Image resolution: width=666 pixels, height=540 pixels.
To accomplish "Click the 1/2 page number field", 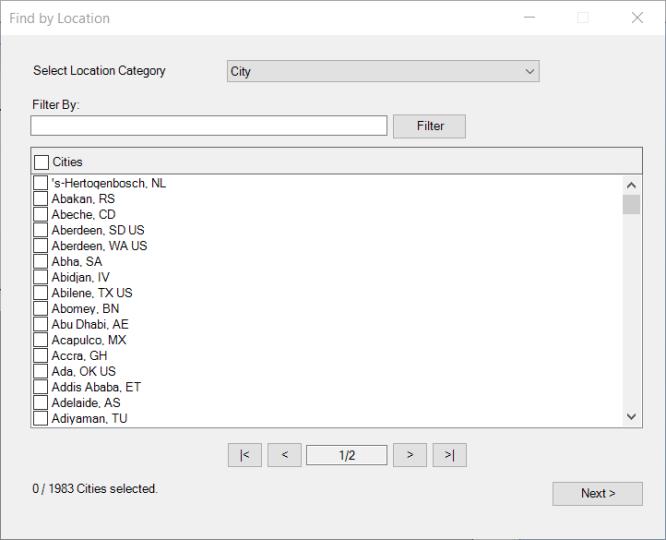I will [x=346, y=455].
